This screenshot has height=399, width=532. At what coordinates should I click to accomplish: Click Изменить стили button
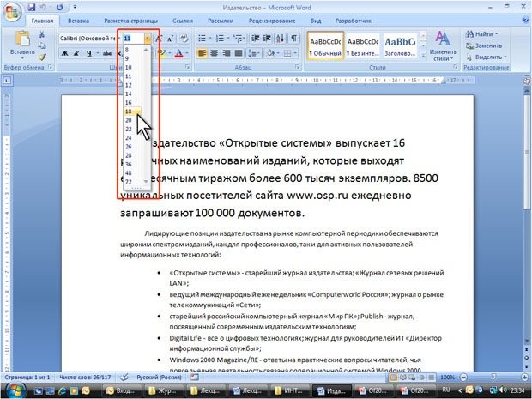point(443,45)
